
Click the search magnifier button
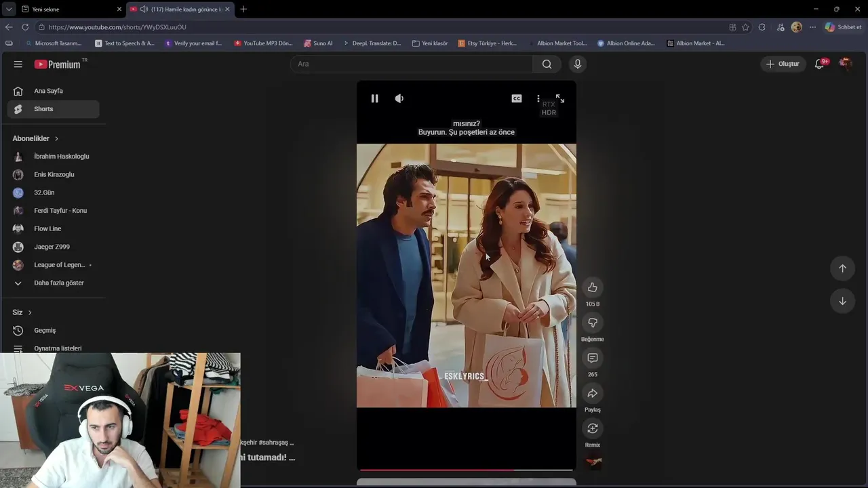point(547,64)
